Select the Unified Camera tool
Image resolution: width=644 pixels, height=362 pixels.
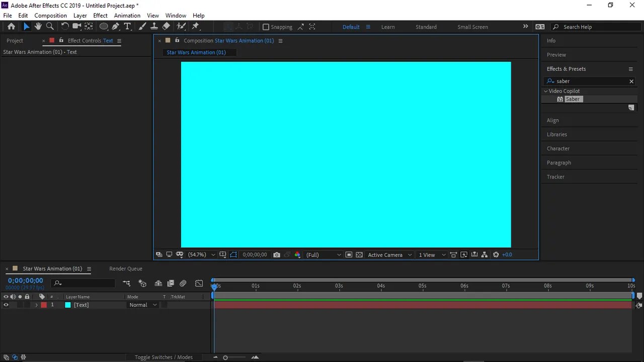(76, 27)
